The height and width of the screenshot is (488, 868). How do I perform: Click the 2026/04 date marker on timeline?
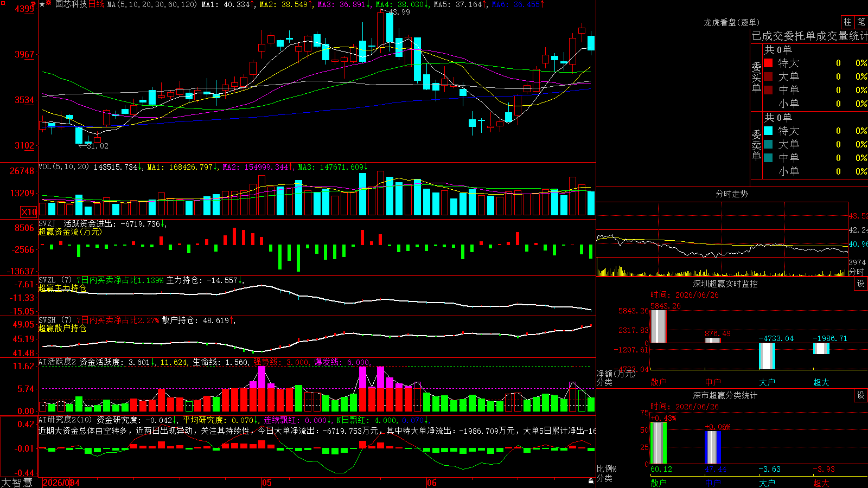click(61, 483)
